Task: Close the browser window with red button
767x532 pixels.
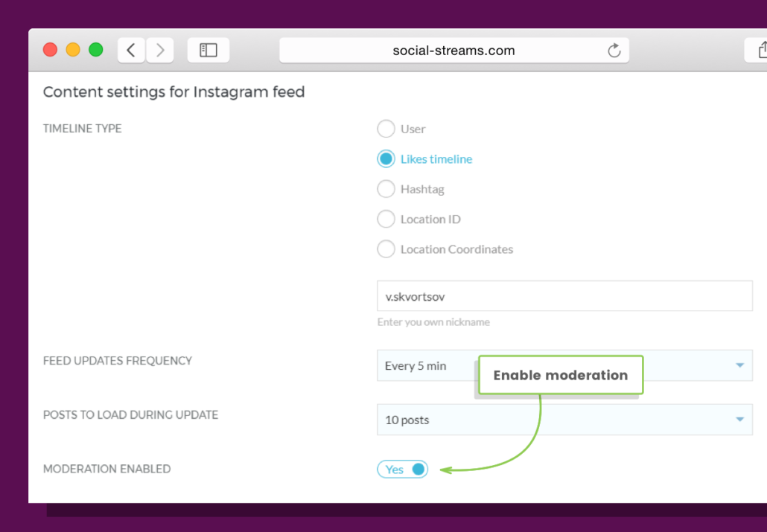Action: click(51, 50)
